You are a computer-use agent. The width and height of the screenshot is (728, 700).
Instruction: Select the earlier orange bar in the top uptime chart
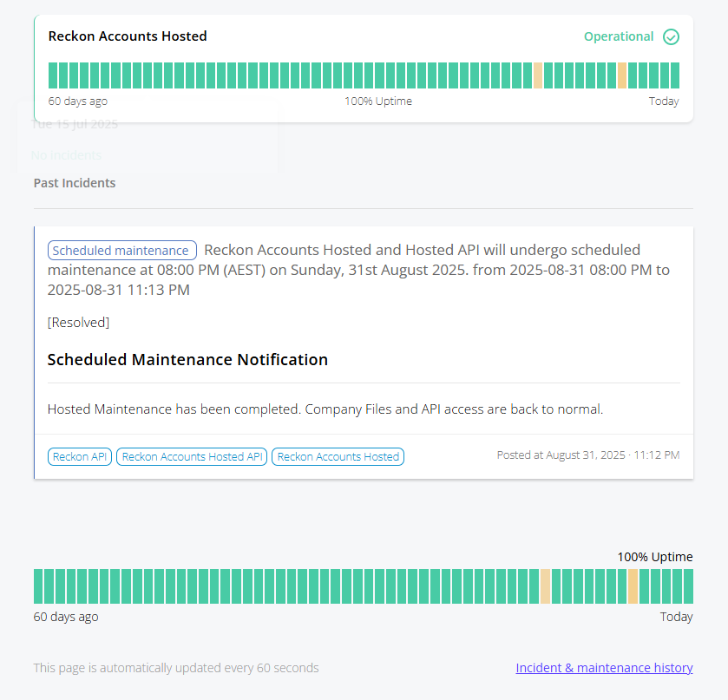[538, 75]
